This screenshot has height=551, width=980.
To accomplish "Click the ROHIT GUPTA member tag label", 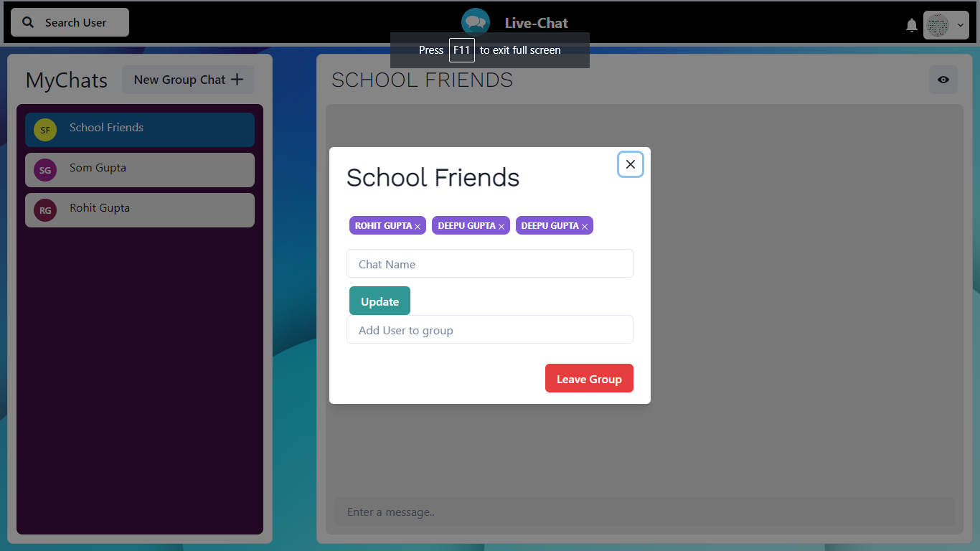I will click(x=383, y=225).
